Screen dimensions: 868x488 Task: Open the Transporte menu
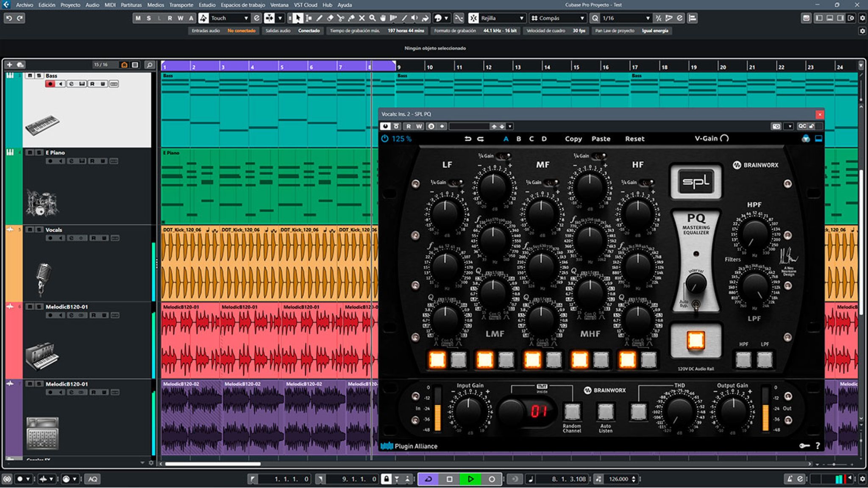point(181,5)
